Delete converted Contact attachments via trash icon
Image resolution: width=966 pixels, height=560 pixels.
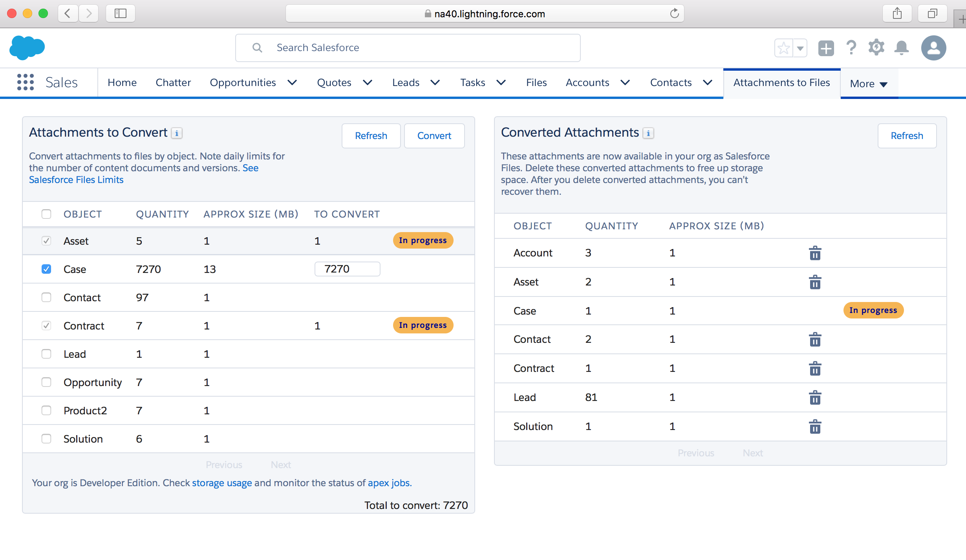[815, 339]
